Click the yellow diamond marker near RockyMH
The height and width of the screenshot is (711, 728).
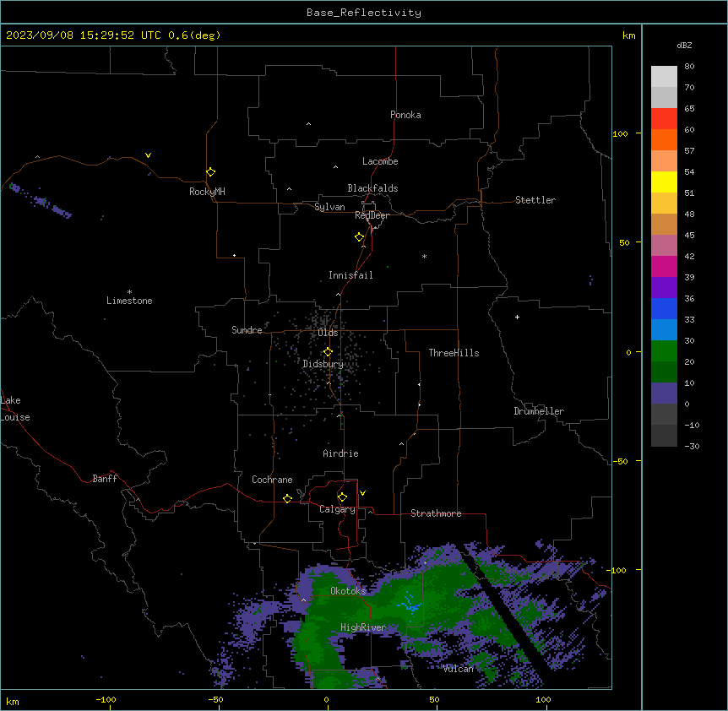point(211,172)
